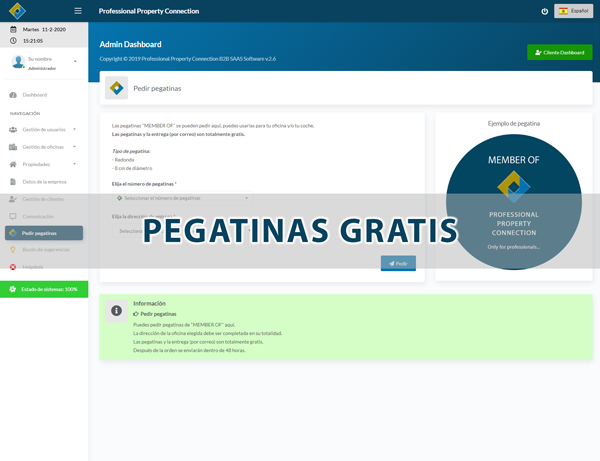Image resolution: width=600 pixels, height=461 pixels.
Task: Expand Gestión de oficinas submenu arrow
Action: pyautogui.click(x=74, y=147)
